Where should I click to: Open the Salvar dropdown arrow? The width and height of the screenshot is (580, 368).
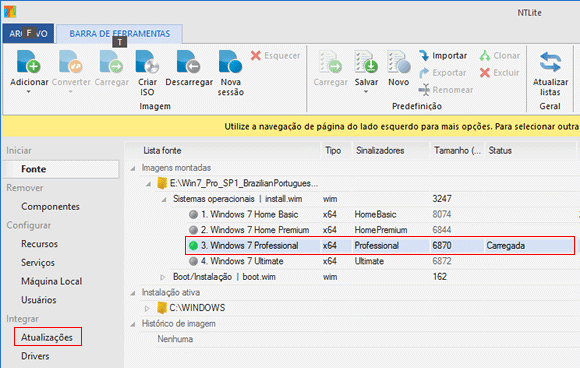366,92
